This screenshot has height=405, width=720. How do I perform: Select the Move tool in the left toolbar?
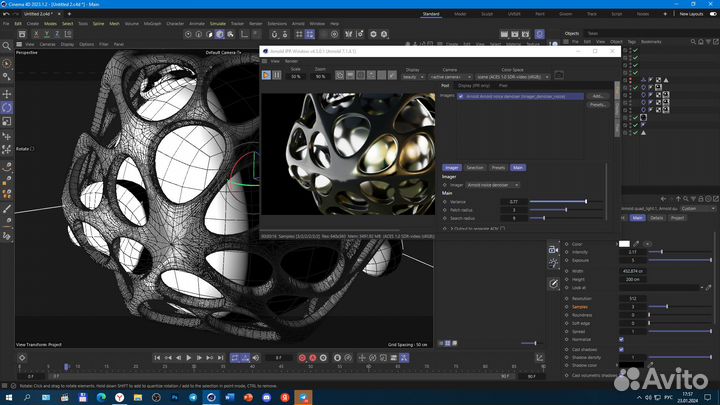[x=7, y=94]
